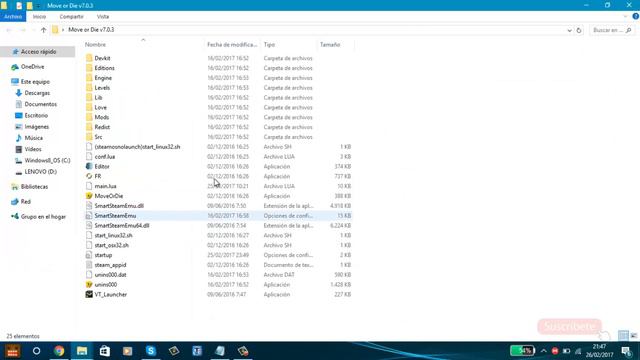
Task: Open Cortana search circle on taskbar
Action: 36,351
